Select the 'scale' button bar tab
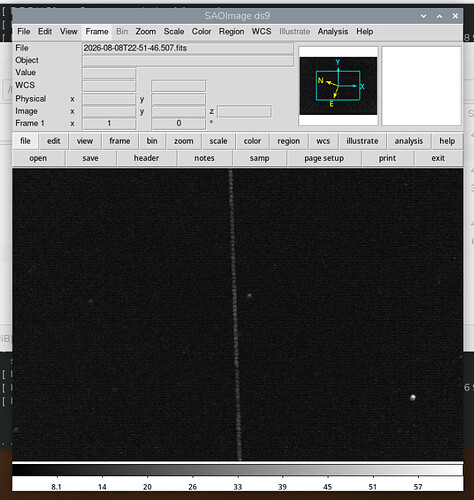This screenshot has height=500, width=474. pos(218,141)
